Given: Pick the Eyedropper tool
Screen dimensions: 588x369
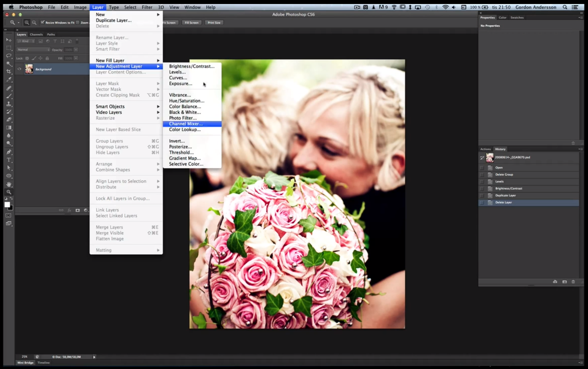Looking at the screenshot, I should (9, 80).
